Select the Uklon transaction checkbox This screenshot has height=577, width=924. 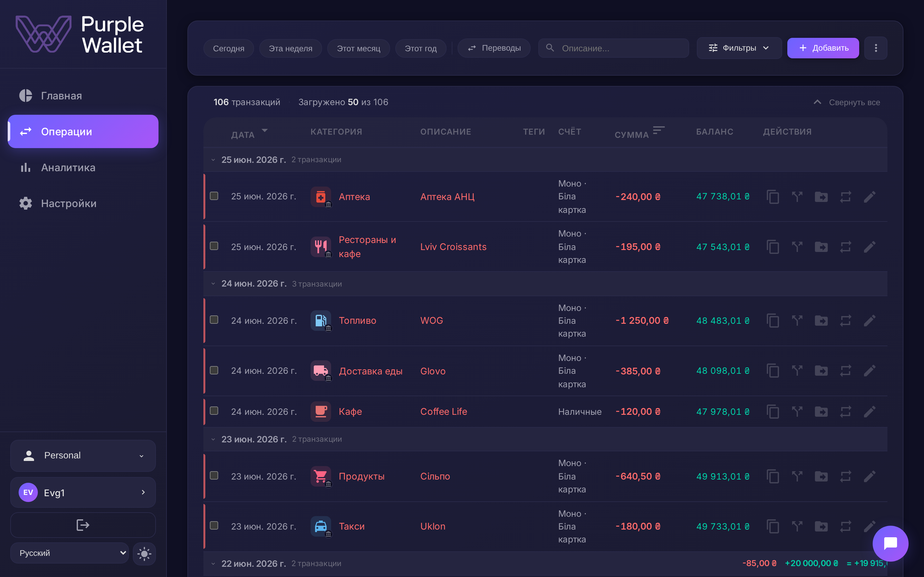click(x=214, y=526)
